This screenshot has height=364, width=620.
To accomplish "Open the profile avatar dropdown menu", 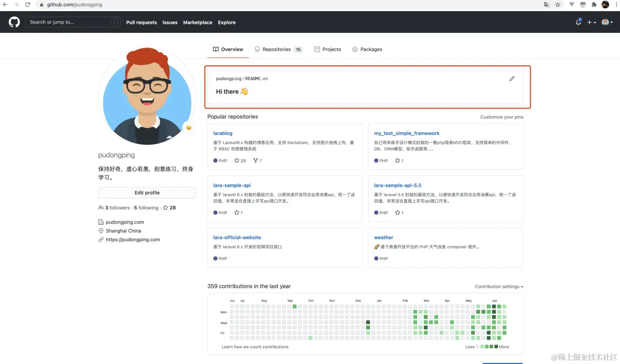I will pyautogui.click(x=605, y=22).
